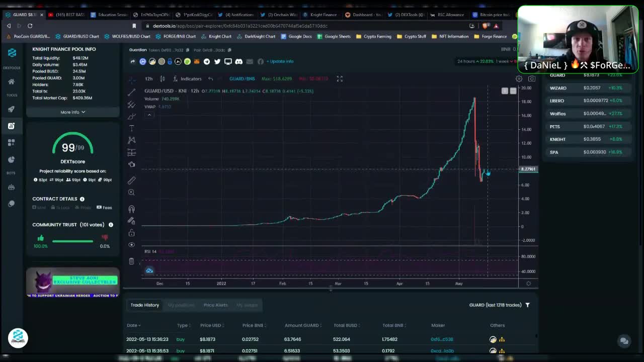Viewport: 644px width, 362px height.
Task: Select the pitchfork drawing tool
Action: (x=131, y=105)
